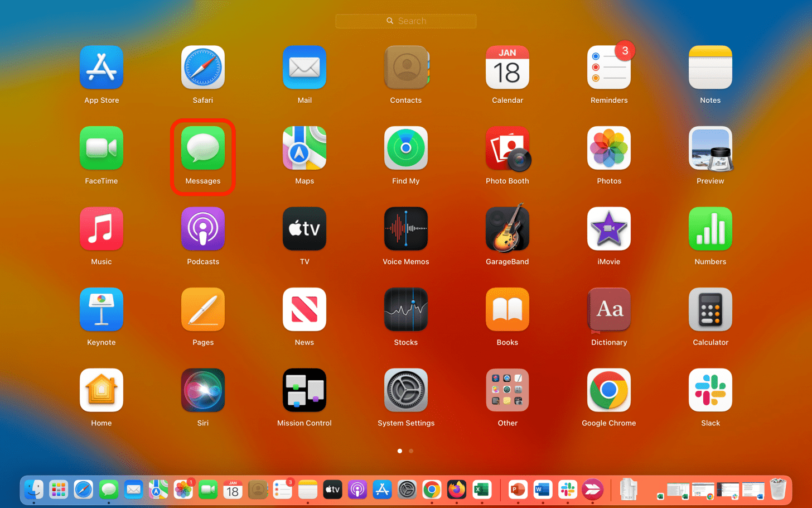Screen dimensions: 812x508
Task: Launch the Siri app
Action: point(203,390)
